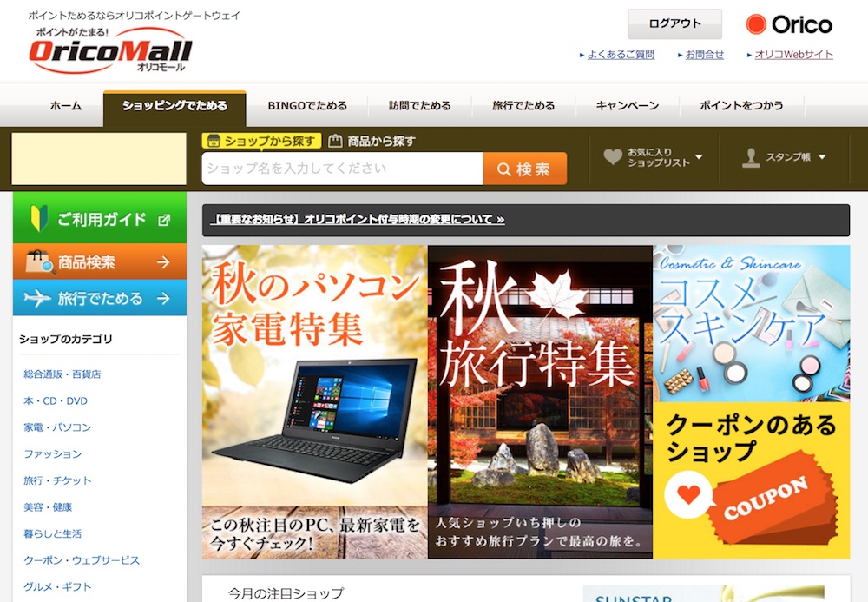Open the 旅行・チケット category
The image size is (868, 602).
[x=57, y=480]
